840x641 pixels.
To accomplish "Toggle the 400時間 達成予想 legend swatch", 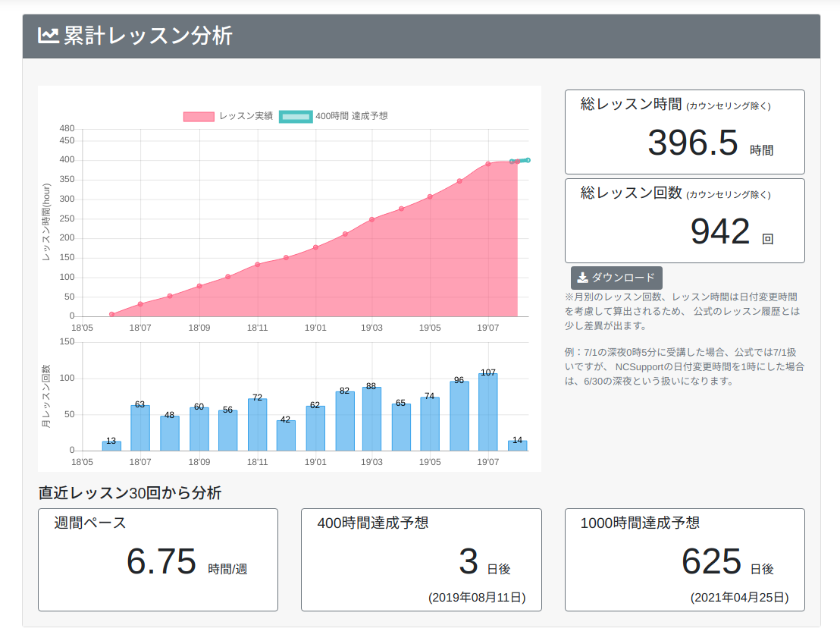I will (x=296, y=116).
